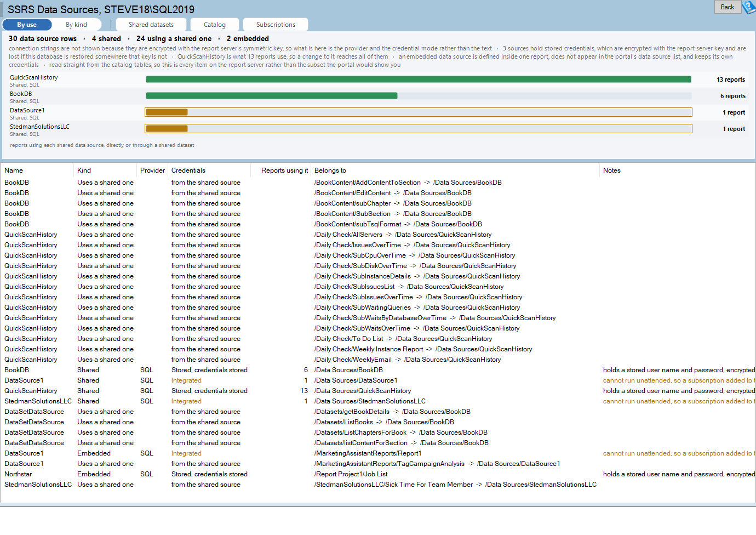Image resolution: width=756 pixels, height=535 pixels.
Task: Click the Sick Time For Team Member path
Action: pyautogui.click(x=455, y=485)
